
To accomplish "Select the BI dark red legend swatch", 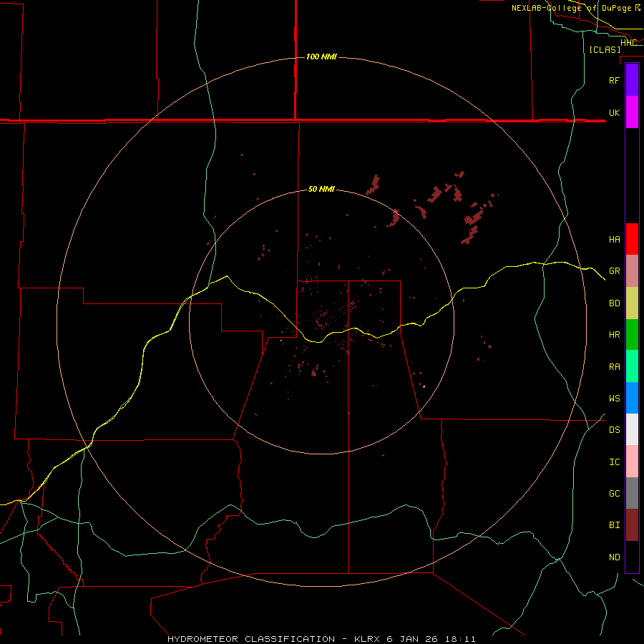I will tap(632, 525).
